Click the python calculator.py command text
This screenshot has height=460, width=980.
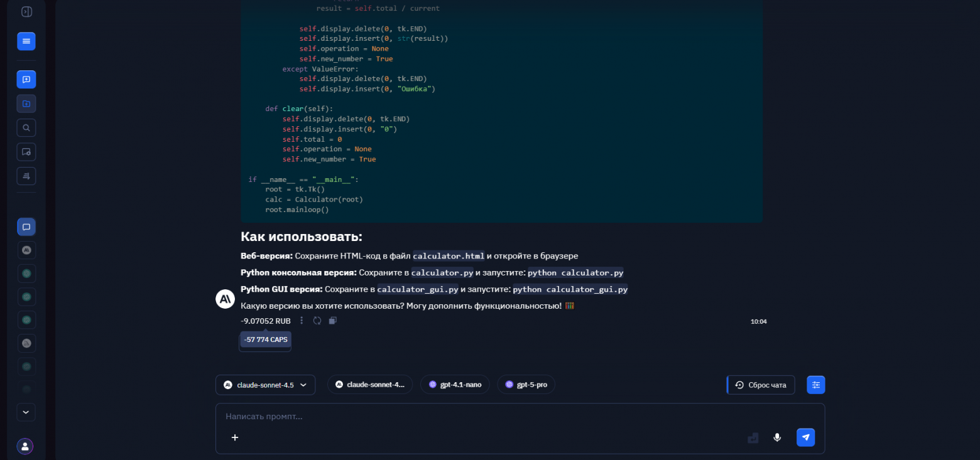click(x=575, y=273)
